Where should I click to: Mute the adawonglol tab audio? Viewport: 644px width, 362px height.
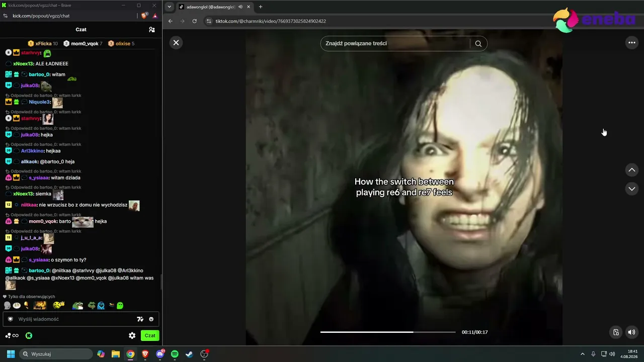pos(240,7)
